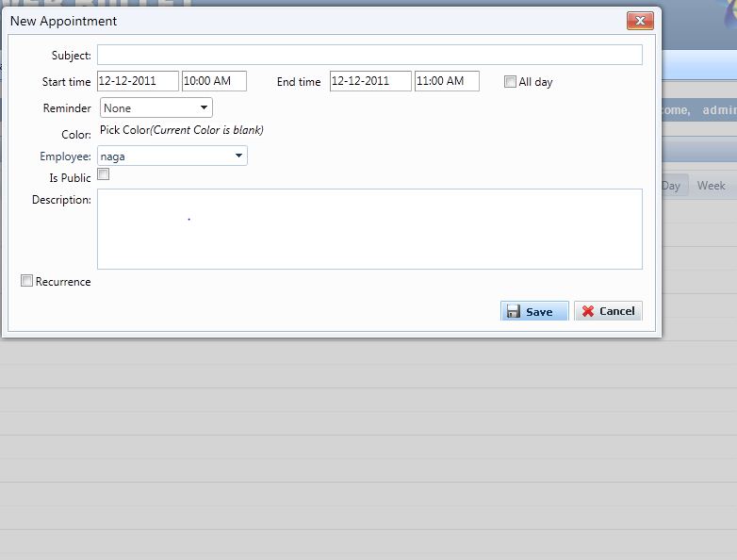This screenshot has width=737, height=560.
Task: Switch to the Week view tab
Action: point(712,186)
